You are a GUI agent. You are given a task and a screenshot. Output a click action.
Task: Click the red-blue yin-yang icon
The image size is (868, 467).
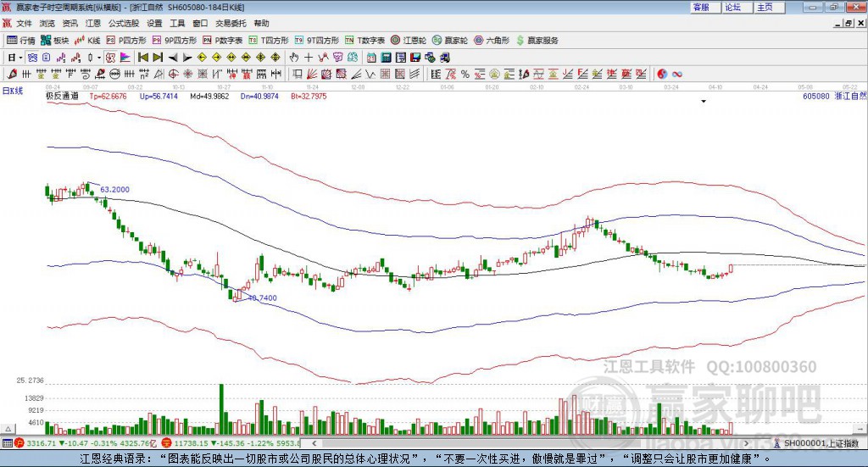click(662, 74)
